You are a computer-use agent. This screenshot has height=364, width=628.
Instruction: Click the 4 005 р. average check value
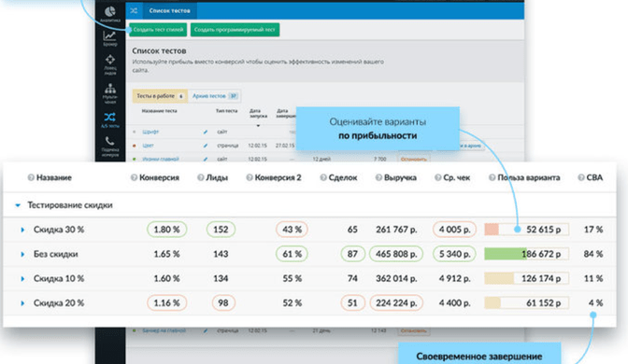454,230
